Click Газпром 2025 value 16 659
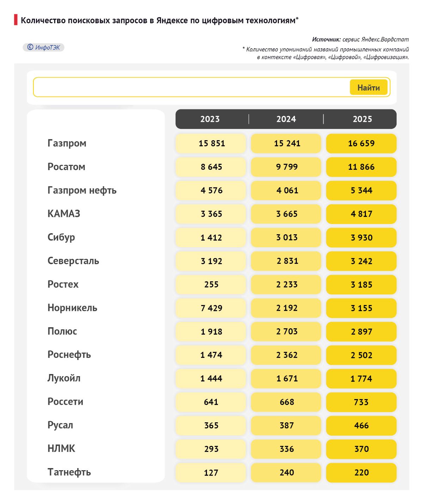This screenshot has width=423, height=504. click(361, 143)
